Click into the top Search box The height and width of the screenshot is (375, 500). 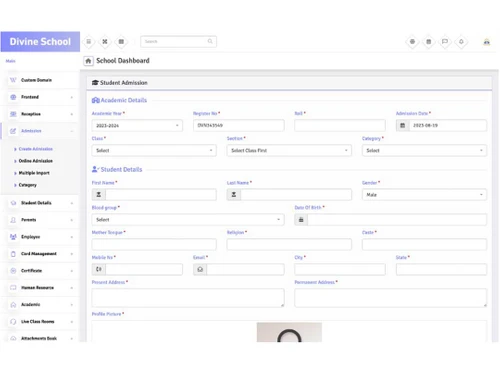point(178,41)
